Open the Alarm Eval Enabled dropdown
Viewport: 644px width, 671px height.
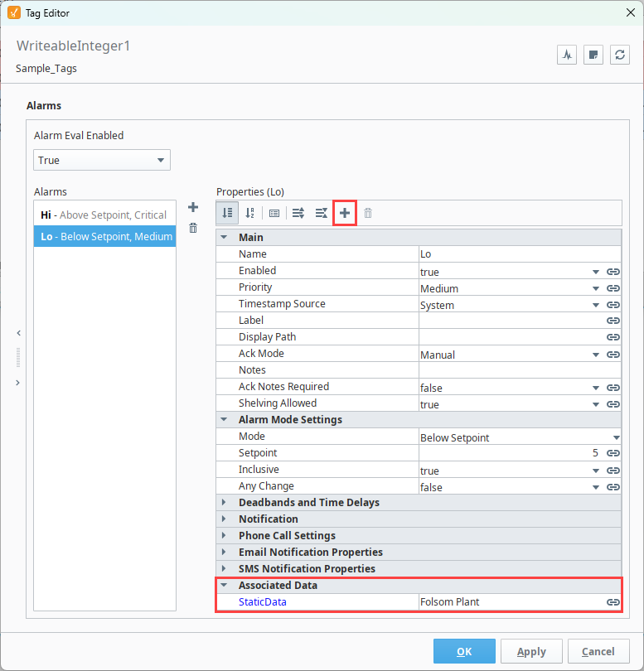click(x=102, y=160)
